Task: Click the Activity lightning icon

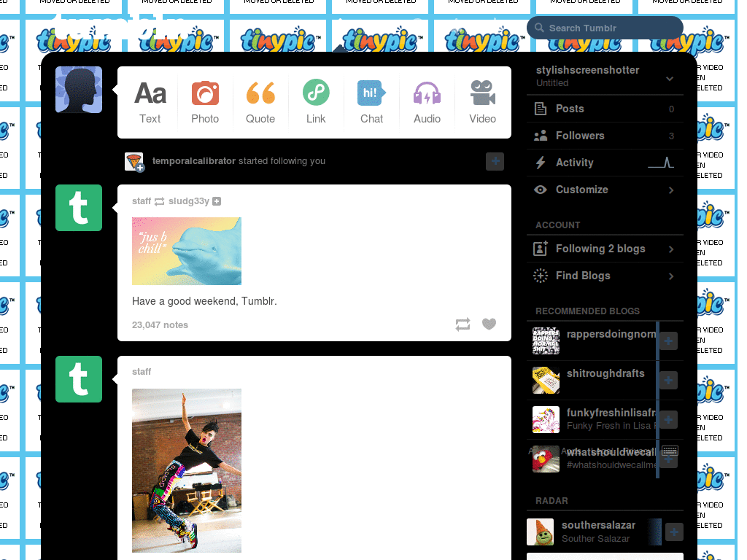Action: coord(541,163)
